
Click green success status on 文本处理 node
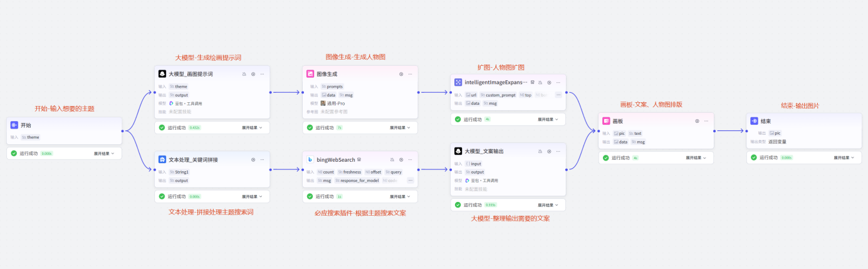162,196
